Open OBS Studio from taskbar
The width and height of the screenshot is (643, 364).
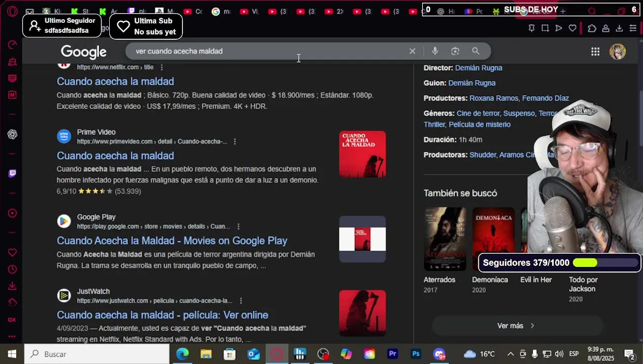323,354
